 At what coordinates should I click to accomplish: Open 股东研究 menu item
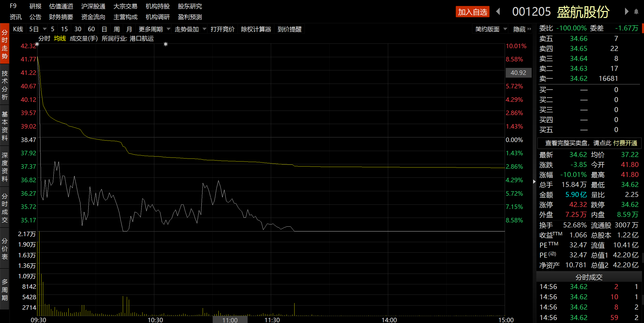click(190, 6)
